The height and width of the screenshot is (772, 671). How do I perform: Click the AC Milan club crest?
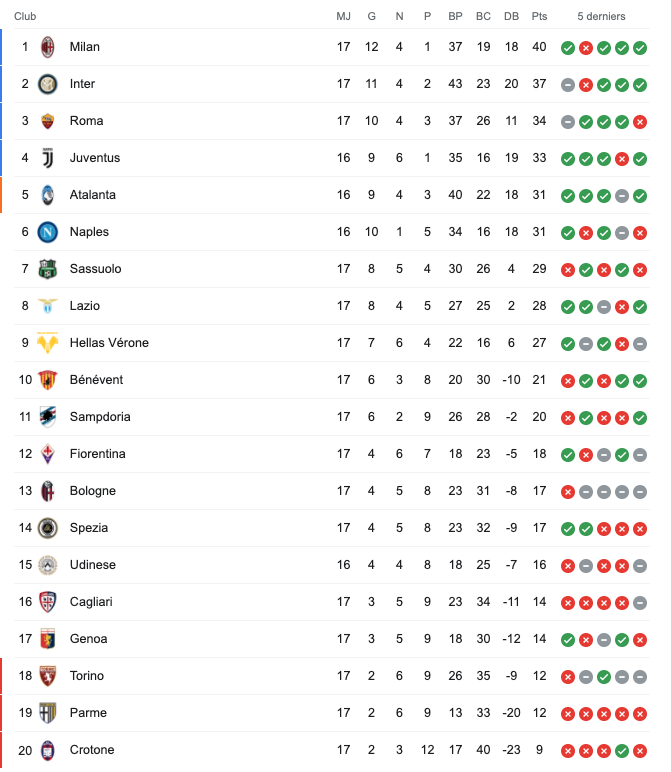tap(48, 47)
